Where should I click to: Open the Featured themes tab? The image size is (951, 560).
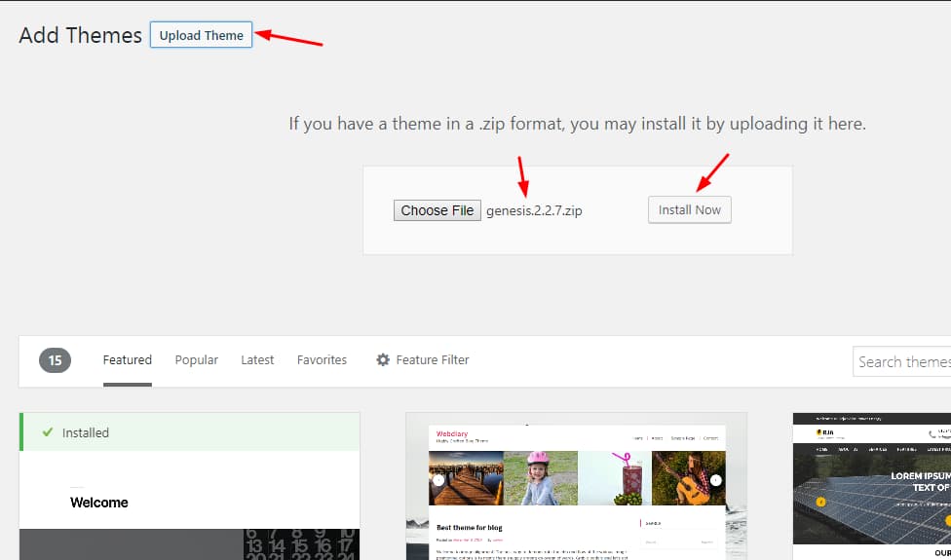click(128, 359)
